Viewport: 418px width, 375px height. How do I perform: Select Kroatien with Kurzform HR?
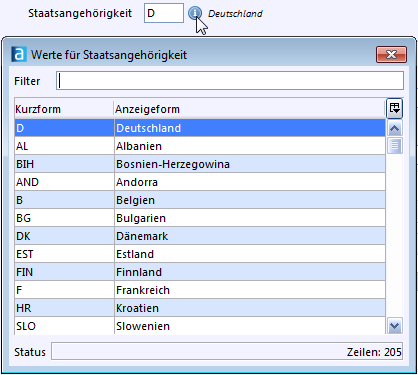pyautogui.click(x=200, y=308)
